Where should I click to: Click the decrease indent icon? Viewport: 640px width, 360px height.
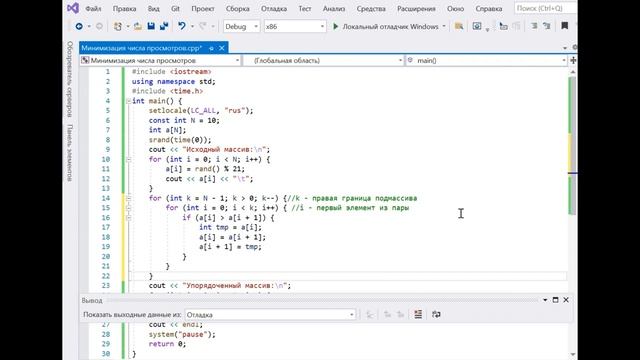(x=534, y=26)
